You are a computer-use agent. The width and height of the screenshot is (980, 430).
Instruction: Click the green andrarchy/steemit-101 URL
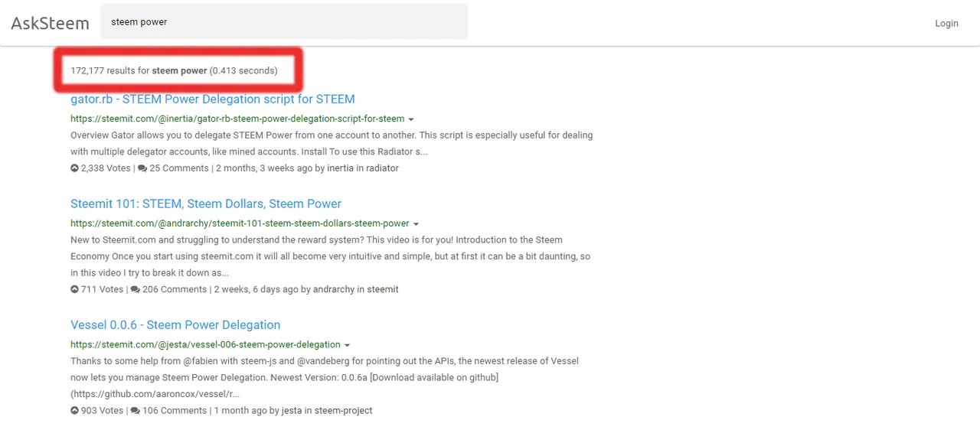coord(240,223)
